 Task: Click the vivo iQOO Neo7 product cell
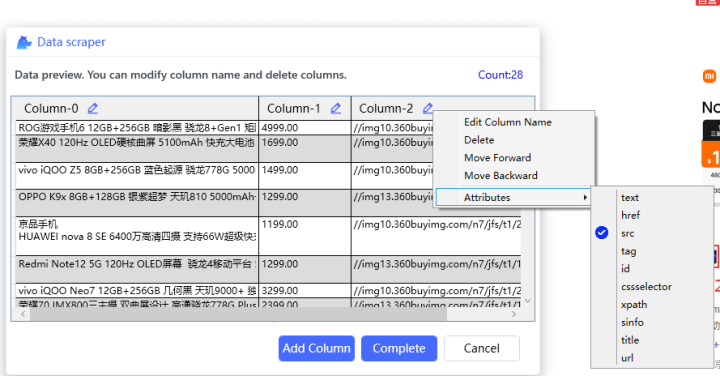pos(137,291)
